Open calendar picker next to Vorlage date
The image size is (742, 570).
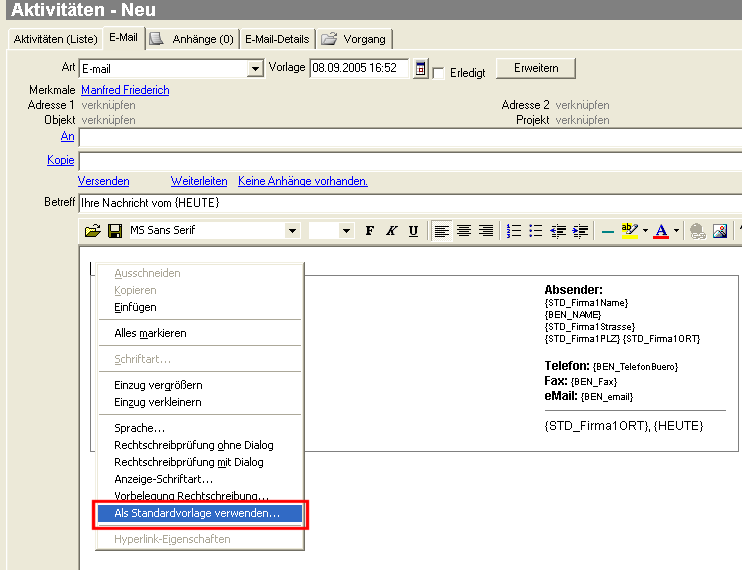[x=420, y=69]
